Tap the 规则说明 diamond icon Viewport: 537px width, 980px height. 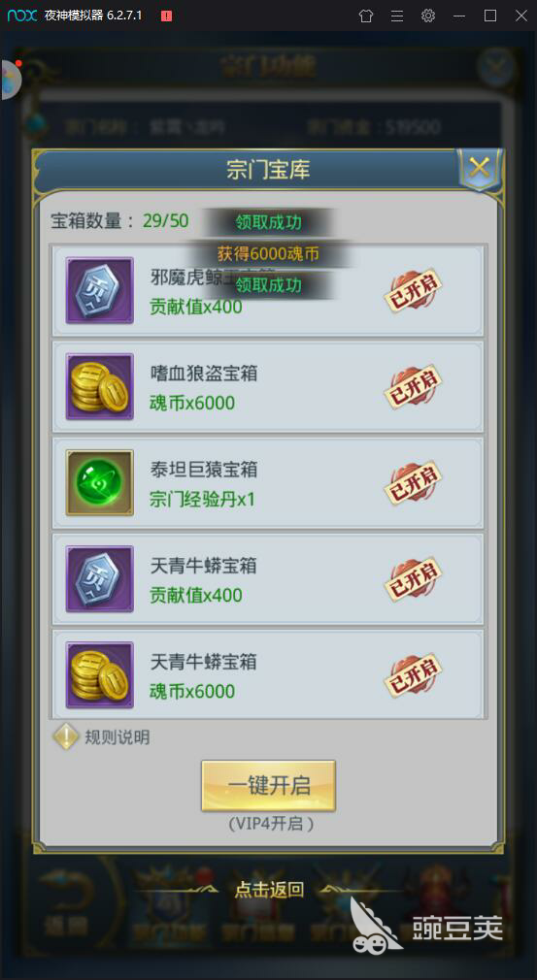click(x=66, y=737)
